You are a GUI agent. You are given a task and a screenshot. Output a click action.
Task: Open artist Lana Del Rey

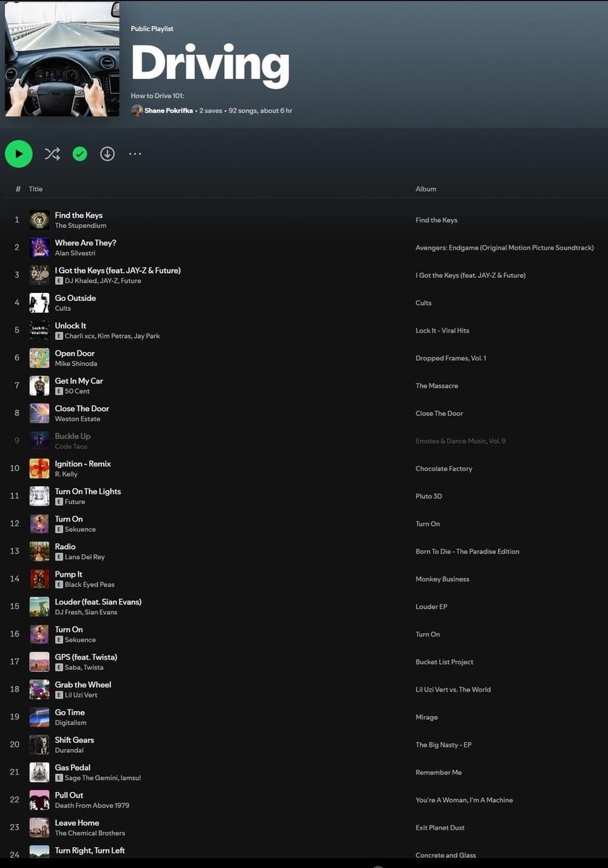pos(85,557)
